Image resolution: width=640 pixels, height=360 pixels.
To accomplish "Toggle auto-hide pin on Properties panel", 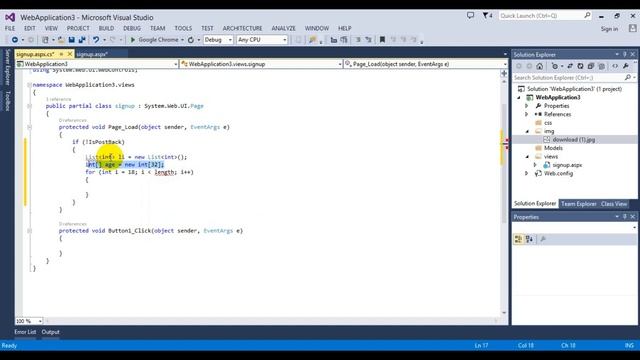I will (x=624, y=217).
